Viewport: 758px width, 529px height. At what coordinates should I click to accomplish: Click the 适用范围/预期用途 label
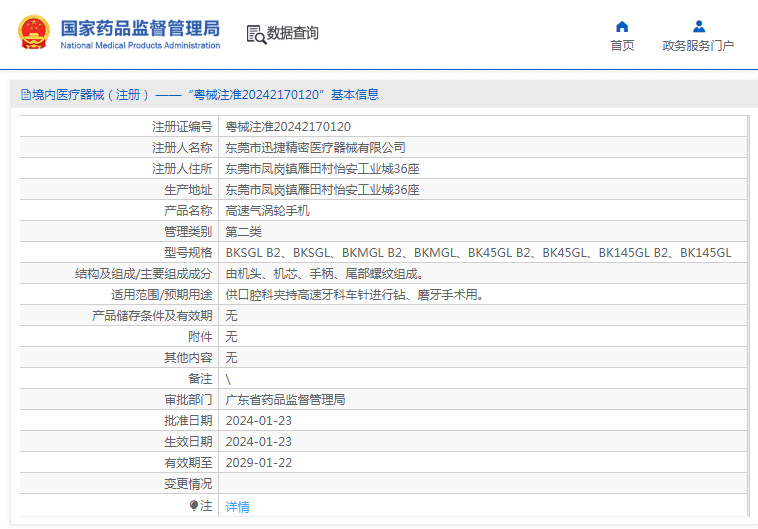tap(161, 294)
